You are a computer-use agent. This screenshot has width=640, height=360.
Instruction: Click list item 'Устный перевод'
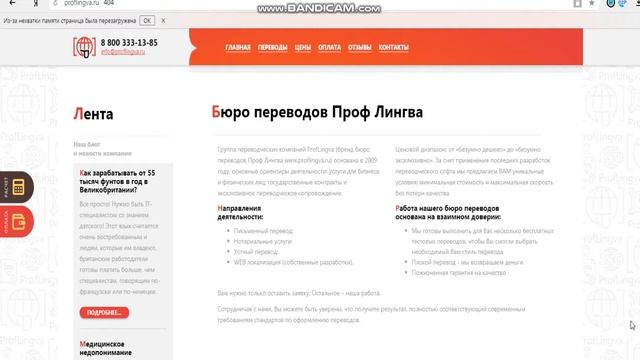pyautogui.click(x=256, y=252)
